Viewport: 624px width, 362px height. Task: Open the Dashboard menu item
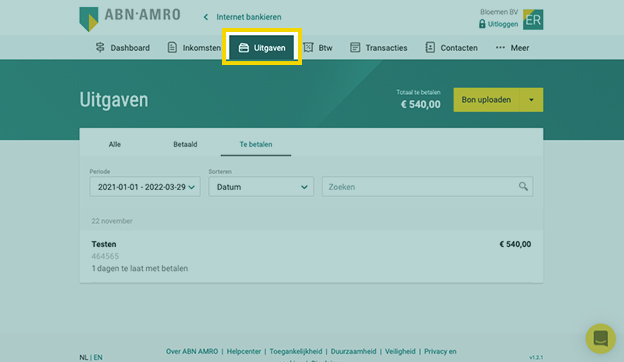click(123, 48)
